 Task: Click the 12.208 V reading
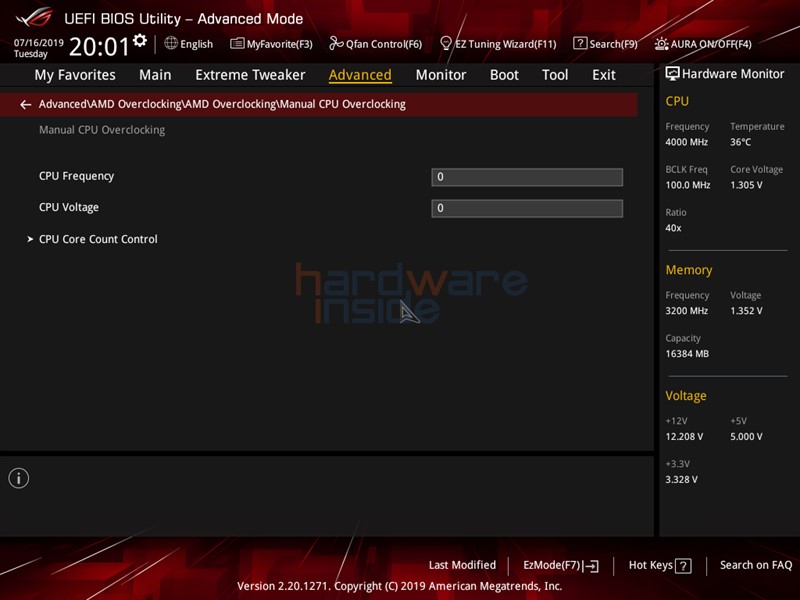click(684, 437)
